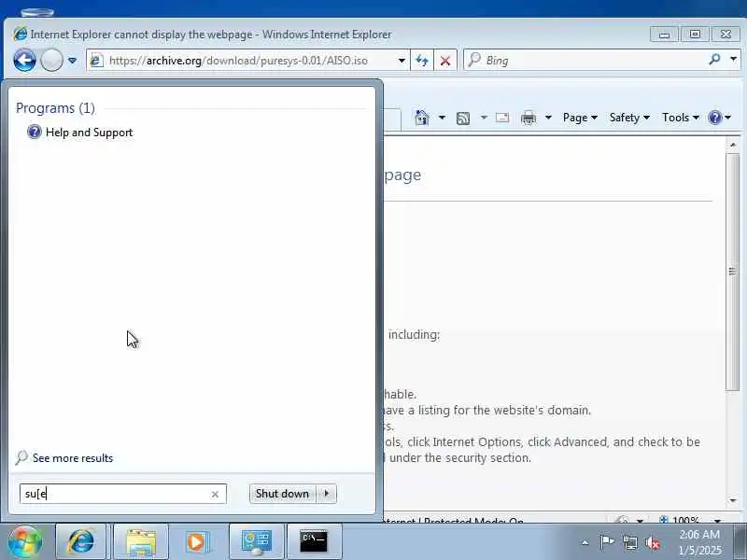The height and width of the screenshot is (560, 747).
Task: Click the page scrollbar up arrow
Action: (732, 145)
